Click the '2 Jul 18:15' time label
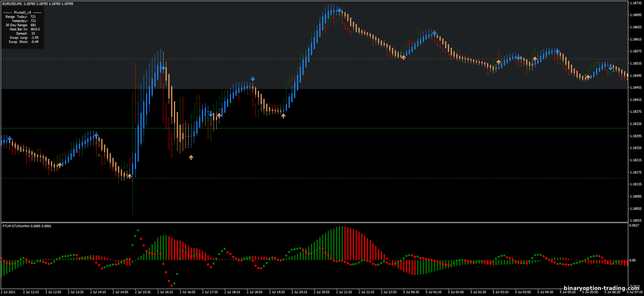Screen dimensions: 644x296 point(232,292)
